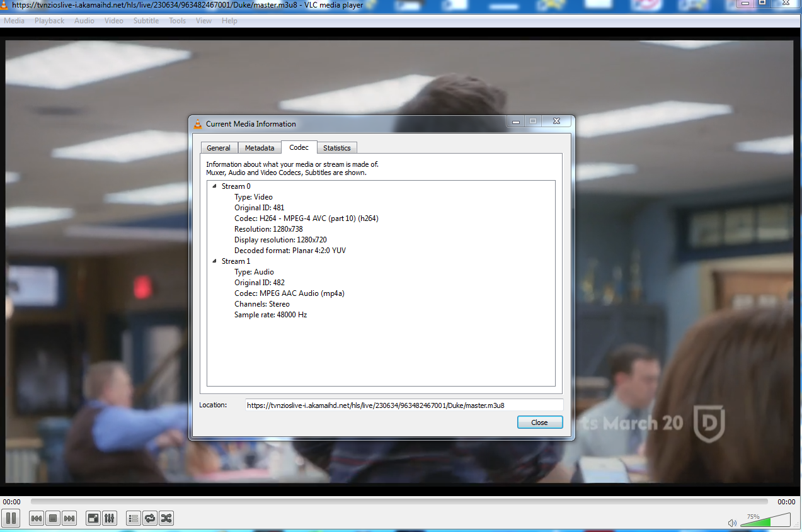
Task: Switch to the Metadata tab
Action: point(260,148)
